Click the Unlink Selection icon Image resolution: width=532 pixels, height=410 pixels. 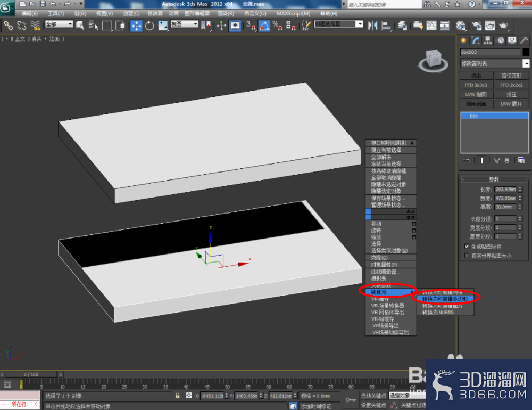click(x=22, y=26)
